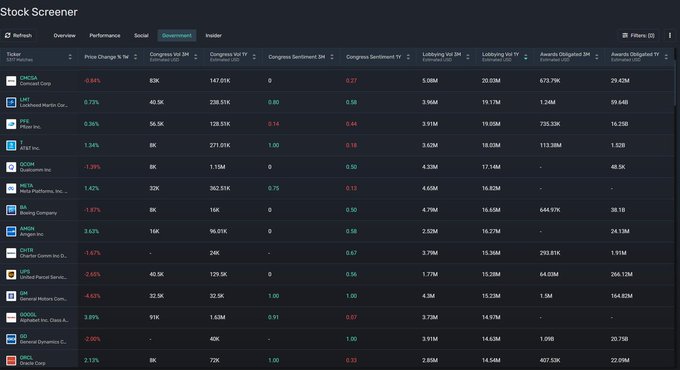Image resolution: width=680 pixels, height=370 pixels.
Task: Click the General Dynamics logo icon
Action: [11, 339]
